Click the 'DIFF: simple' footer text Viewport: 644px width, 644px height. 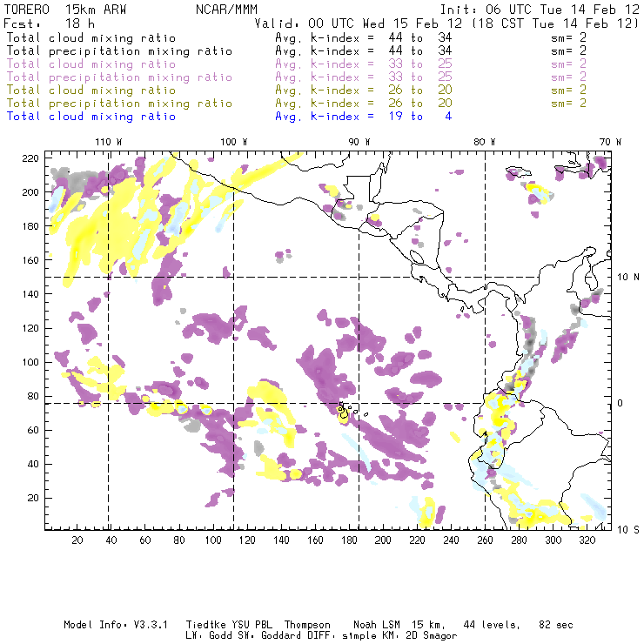(344, 636)
